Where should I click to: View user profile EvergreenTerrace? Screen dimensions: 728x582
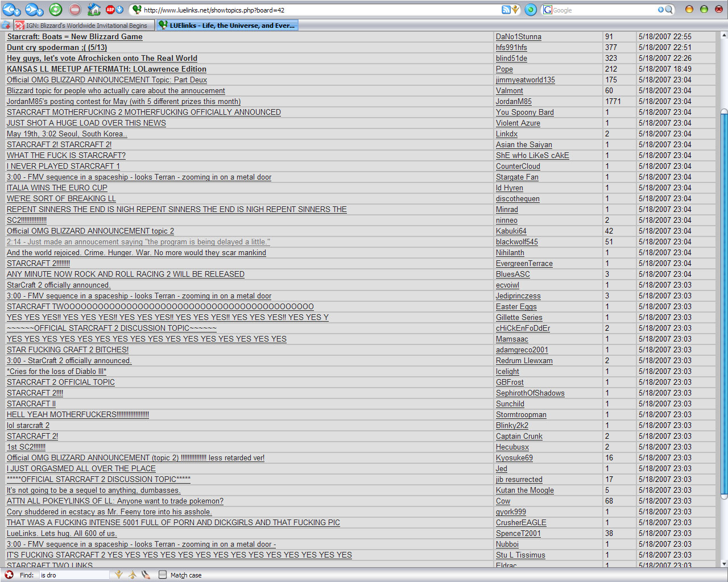[x=524, y=263]
